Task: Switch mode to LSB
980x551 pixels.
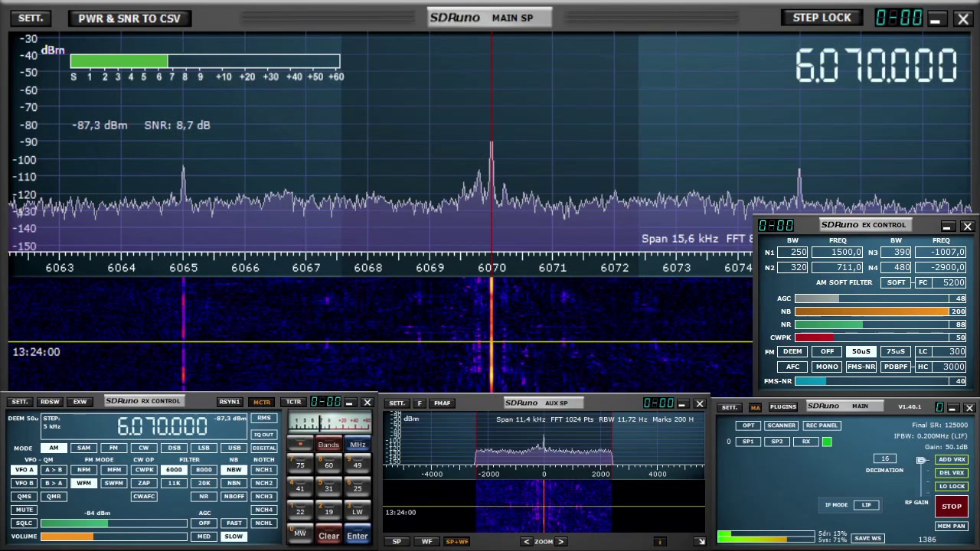Action: [x=204, y=448]
